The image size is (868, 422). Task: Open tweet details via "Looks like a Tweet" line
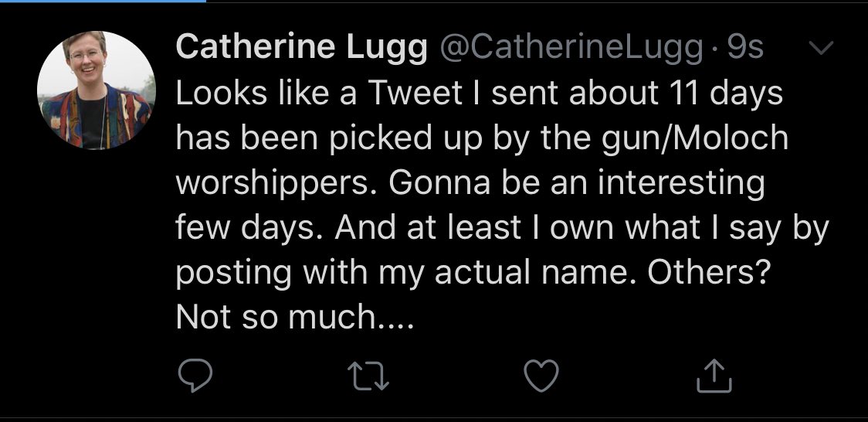[480, 93]
